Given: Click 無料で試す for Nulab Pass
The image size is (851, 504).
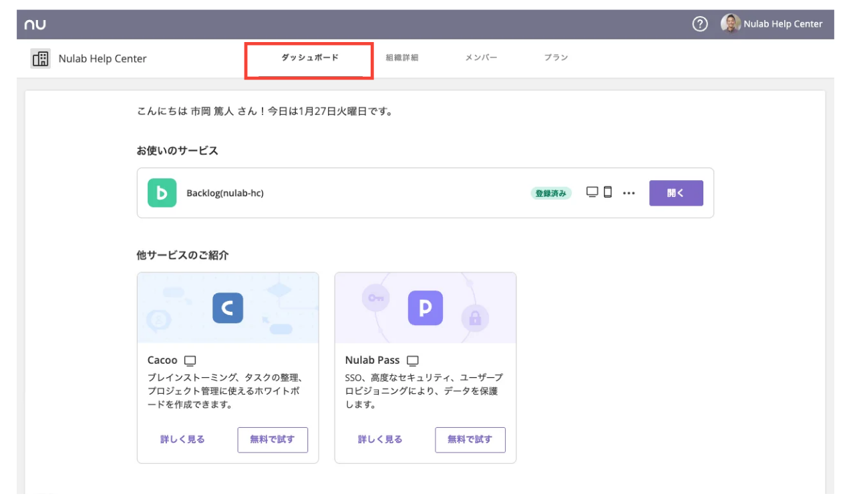Looking at the screenshot, I should pos(470,440).
